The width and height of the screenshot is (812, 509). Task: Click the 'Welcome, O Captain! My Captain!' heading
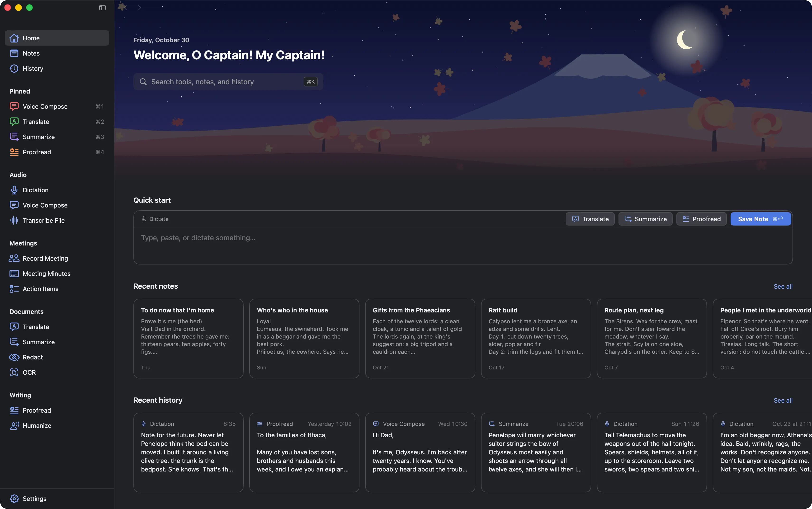coord(229,55)
